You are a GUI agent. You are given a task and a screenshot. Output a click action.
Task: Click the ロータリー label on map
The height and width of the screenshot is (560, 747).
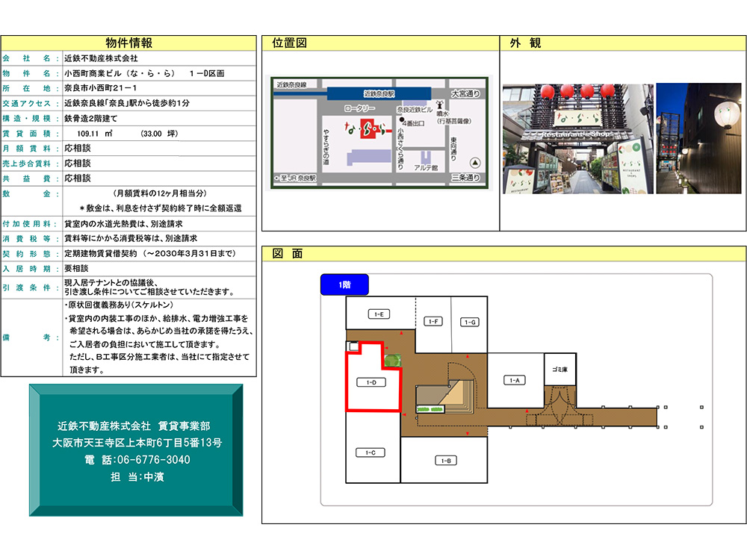pyautogui.click(x=360, y=108)
